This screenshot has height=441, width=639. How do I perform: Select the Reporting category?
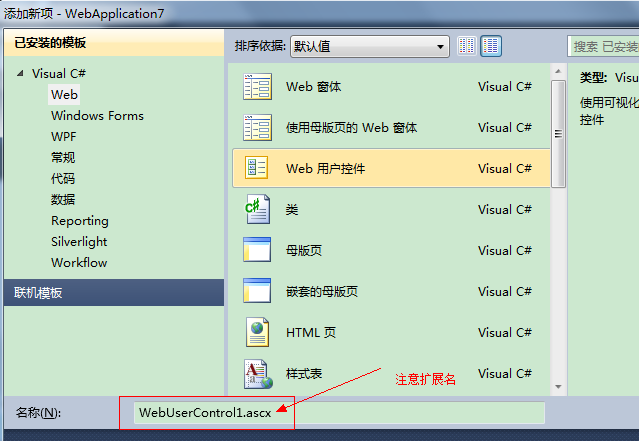(80, 221)
